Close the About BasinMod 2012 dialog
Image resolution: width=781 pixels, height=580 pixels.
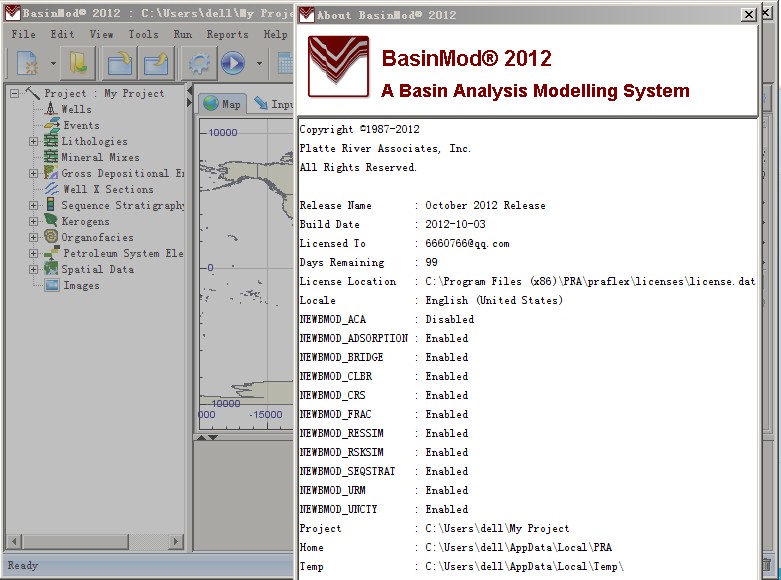click(x=749, y=14)
